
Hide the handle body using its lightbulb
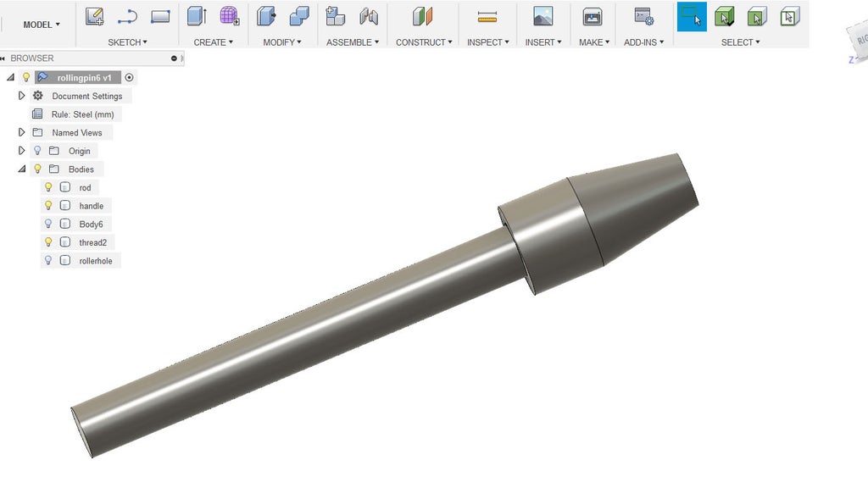click(48, 206)
